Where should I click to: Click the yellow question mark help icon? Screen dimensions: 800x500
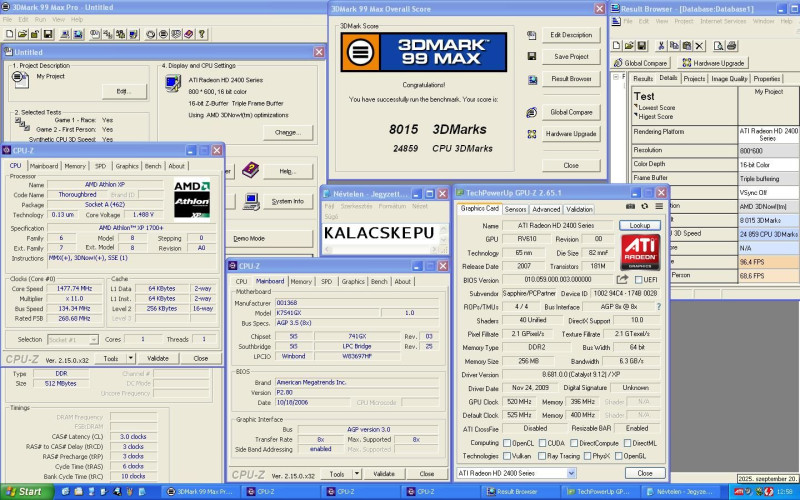tap(202, 34)
